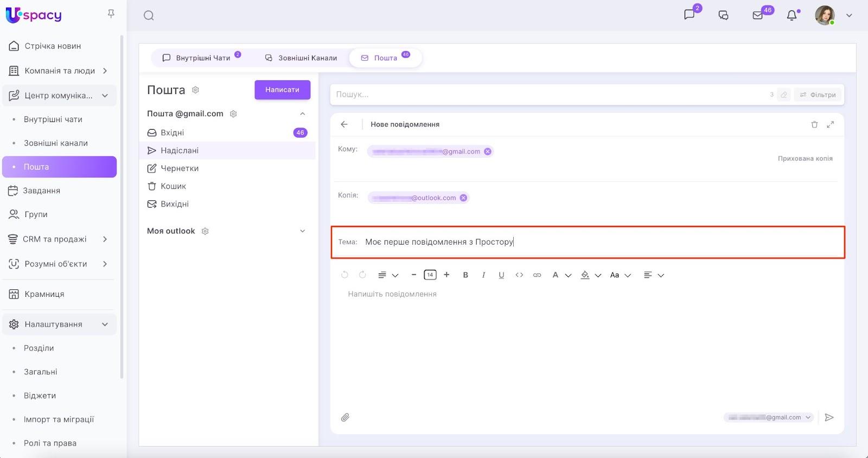868x458 pixels.
Task: Delete the draft with the trash icon
Action: 814,124
